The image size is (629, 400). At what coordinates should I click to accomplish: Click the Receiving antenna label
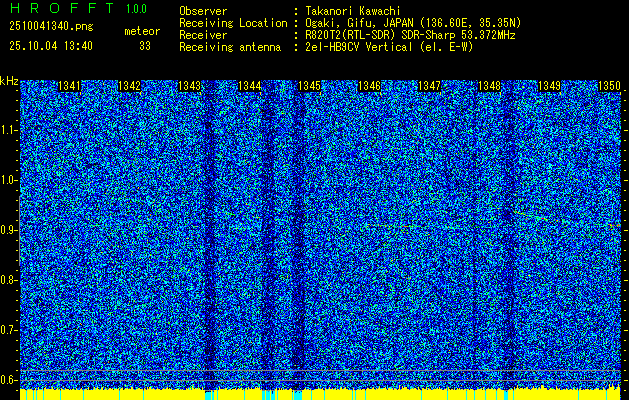[x=230, y=47]
